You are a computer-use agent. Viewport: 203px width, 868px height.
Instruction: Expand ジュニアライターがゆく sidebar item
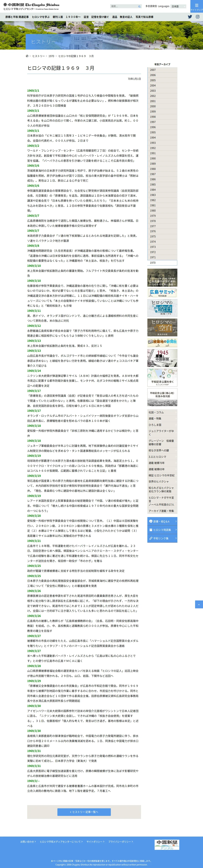[162, 433]
